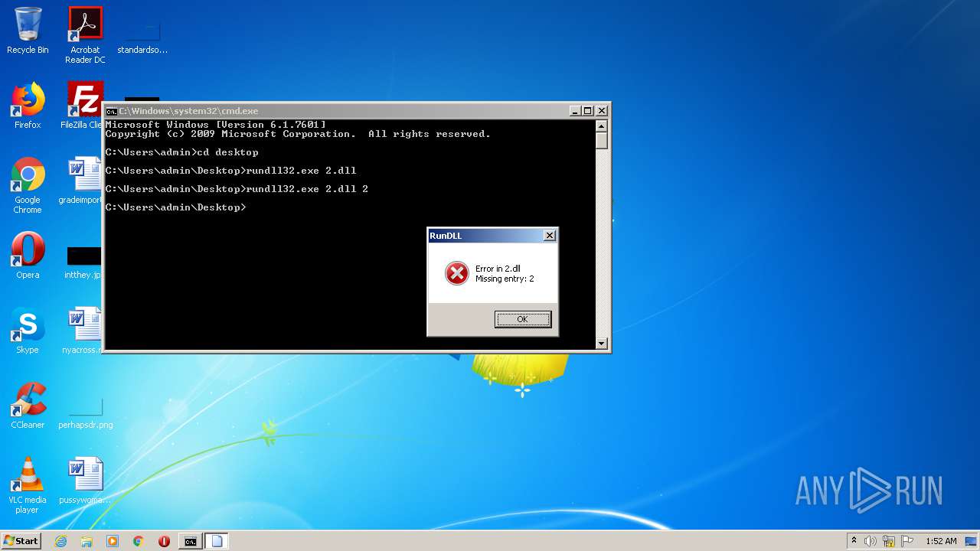The image size is (980, 551).
Task: Click the cmd window scroll up arrow
Action: click(x=602, y=126)
